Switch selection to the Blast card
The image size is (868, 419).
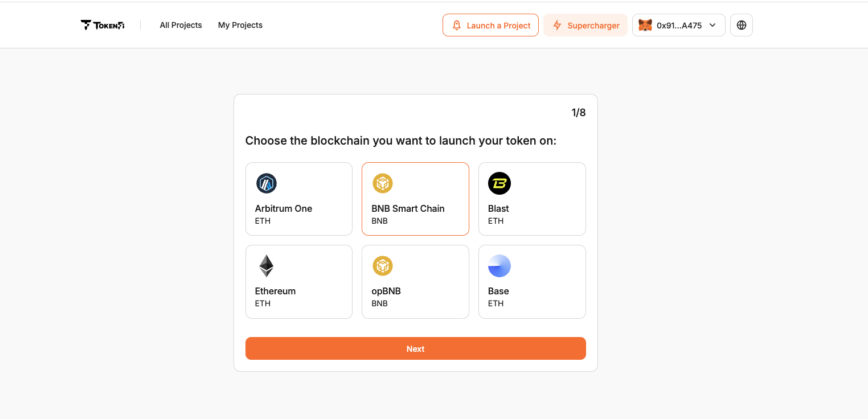click(x=531, y=199)
